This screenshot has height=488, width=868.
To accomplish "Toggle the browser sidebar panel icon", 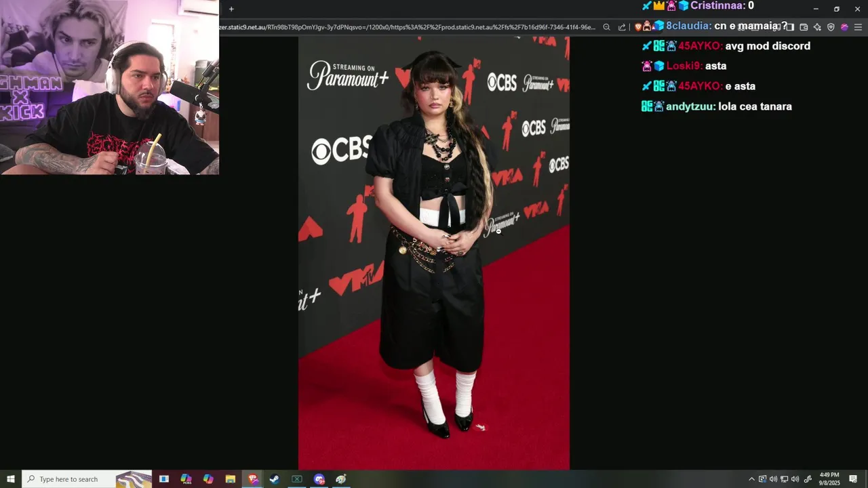I will pyautogui.click(x=790, y=27).
